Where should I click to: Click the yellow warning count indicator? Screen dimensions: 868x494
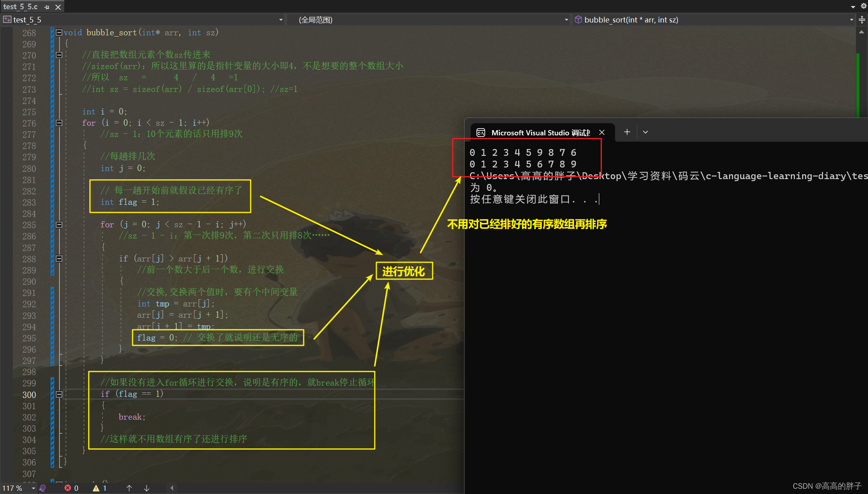pos(100,488)
